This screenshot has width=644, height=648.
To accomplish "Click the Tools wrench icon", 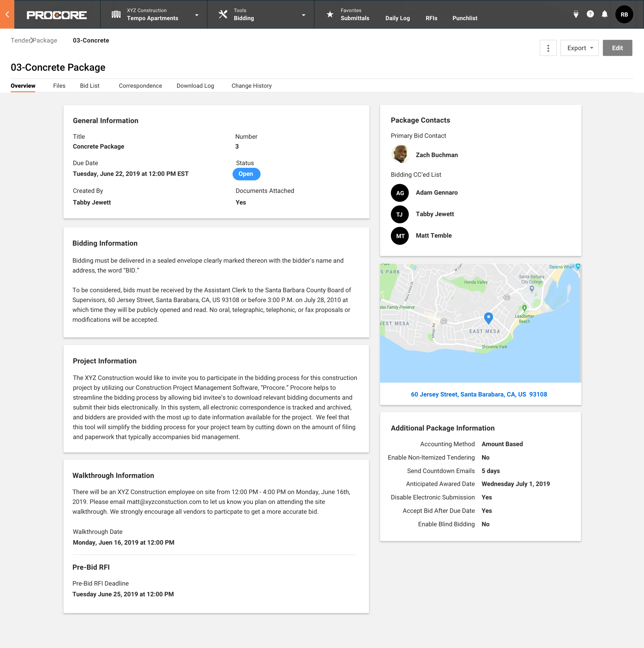I will click(223, 14).
